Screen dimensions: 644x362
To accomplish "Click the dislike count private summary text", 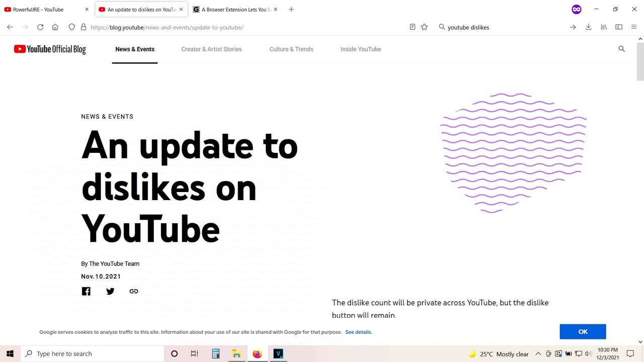I will (440, 309).
